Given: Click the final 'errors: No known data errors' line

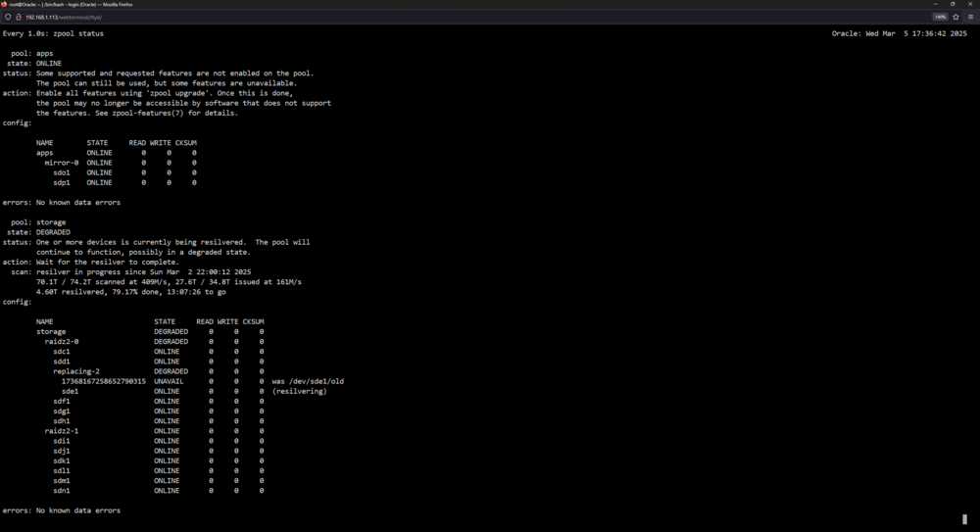Looking at the screenshot, I should [61, 510].
